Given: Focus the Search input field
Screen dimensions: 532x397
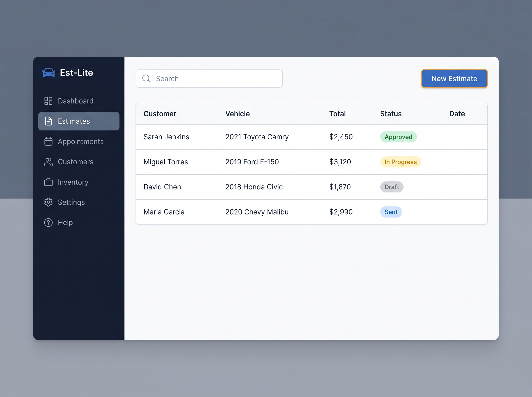Looking at the screenshot, I should pyautogui.click(x=209, y=79).
